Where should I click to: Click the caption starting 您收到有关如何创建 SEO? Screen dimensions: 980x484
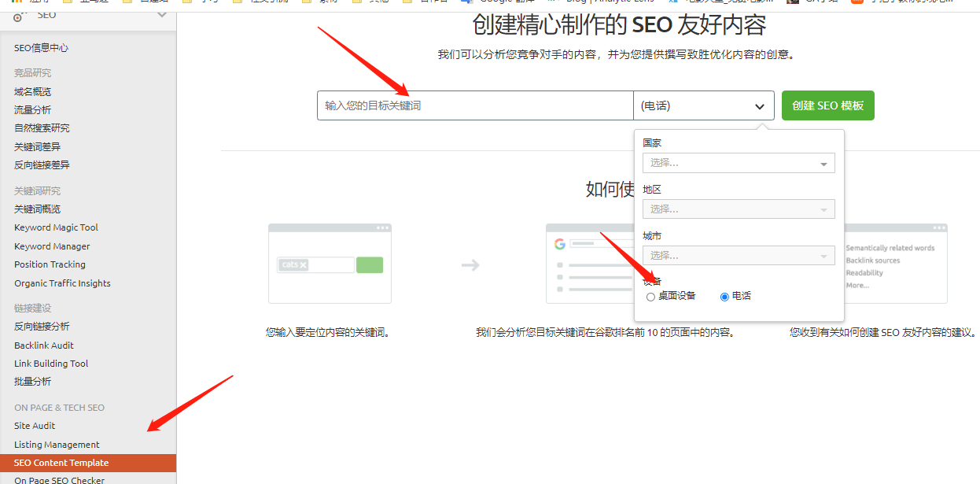coord(883,333)
